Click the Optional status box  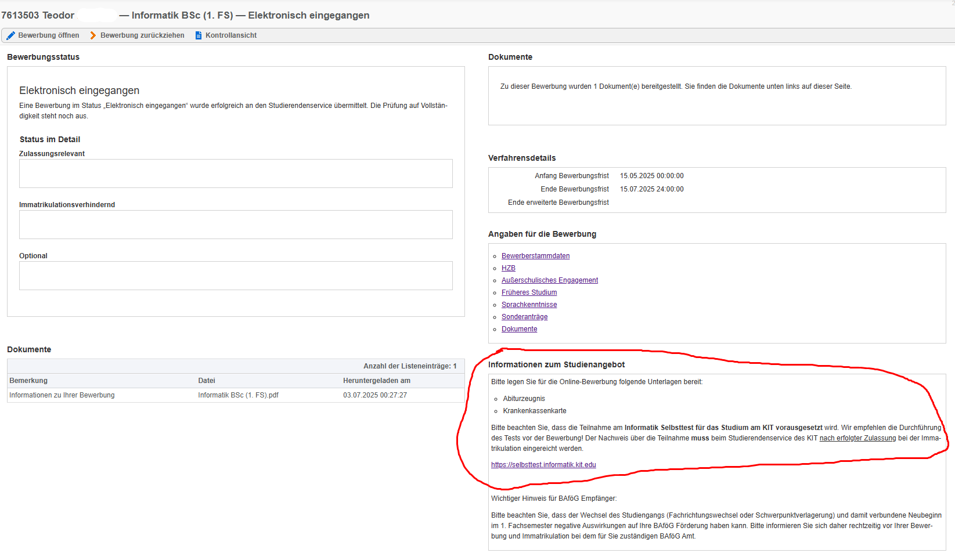pyautogui.click(x=236, y=276)
